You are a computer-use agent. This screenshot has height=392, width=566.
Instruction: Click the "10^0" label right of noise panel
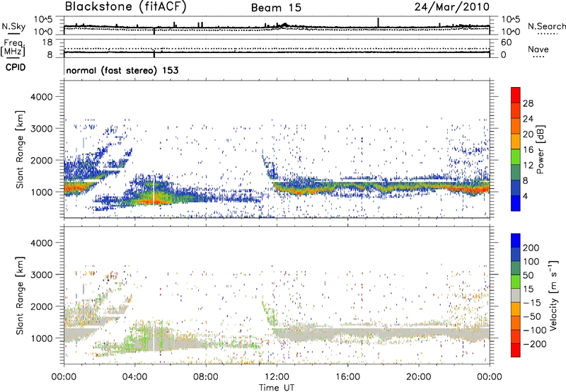[510, 32]
